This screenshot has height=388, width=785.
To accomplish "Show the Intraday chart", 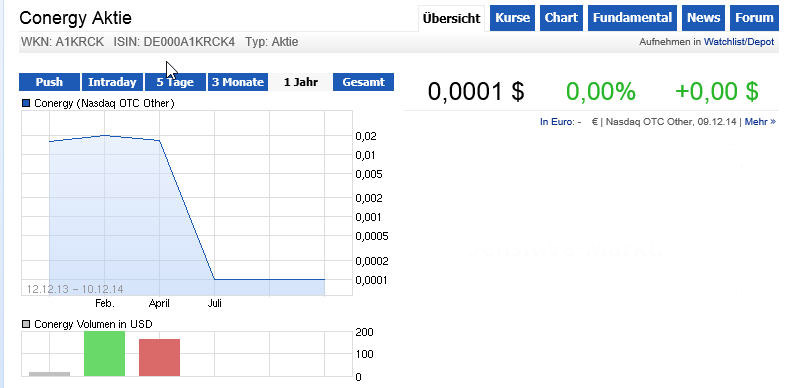I will [x=112, y=82].
